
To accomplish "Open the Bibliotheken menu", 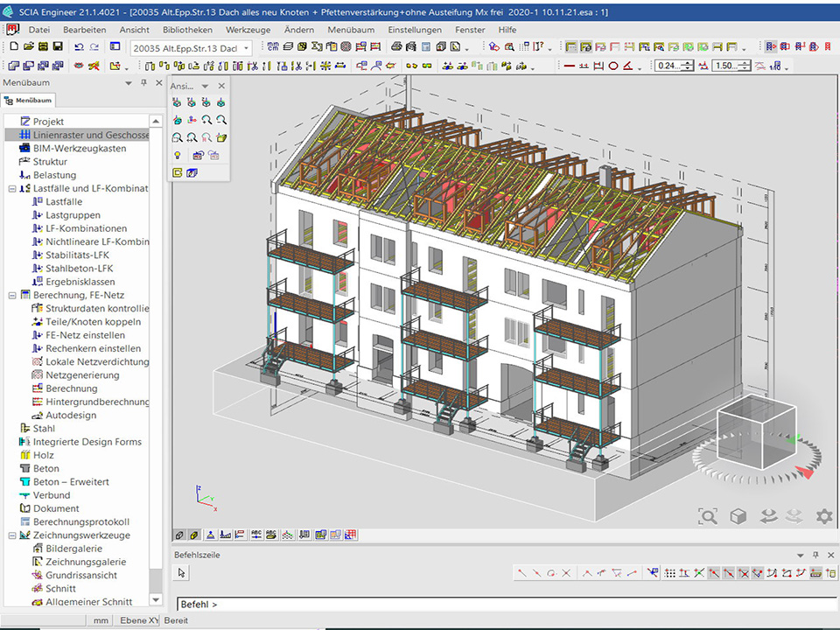I will click(x=187, y=30).
